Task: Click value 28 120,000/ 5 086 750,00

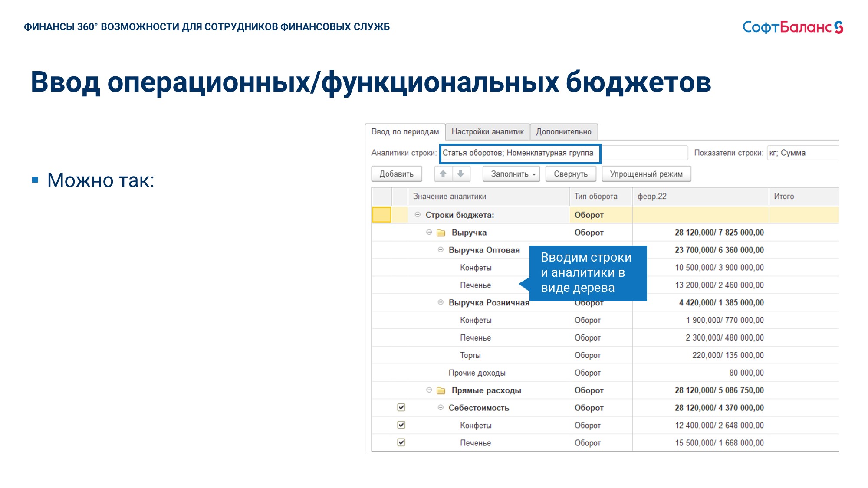Action: click(719, 390)
